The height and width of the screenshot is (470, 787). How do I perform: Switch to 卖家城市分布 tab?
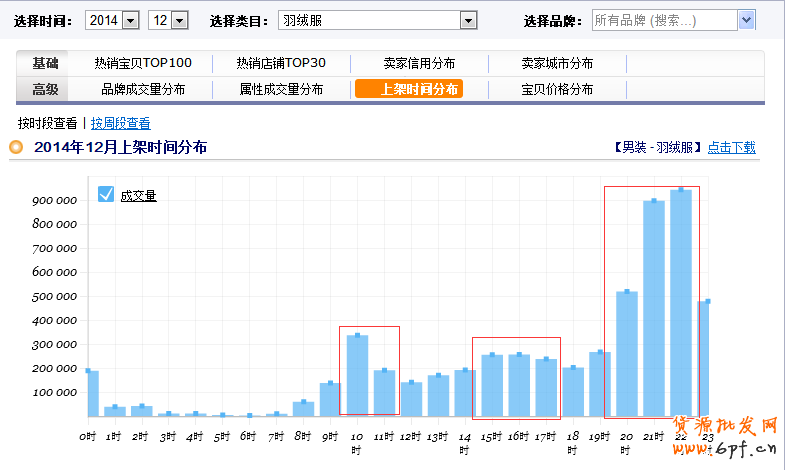[557, 63]
